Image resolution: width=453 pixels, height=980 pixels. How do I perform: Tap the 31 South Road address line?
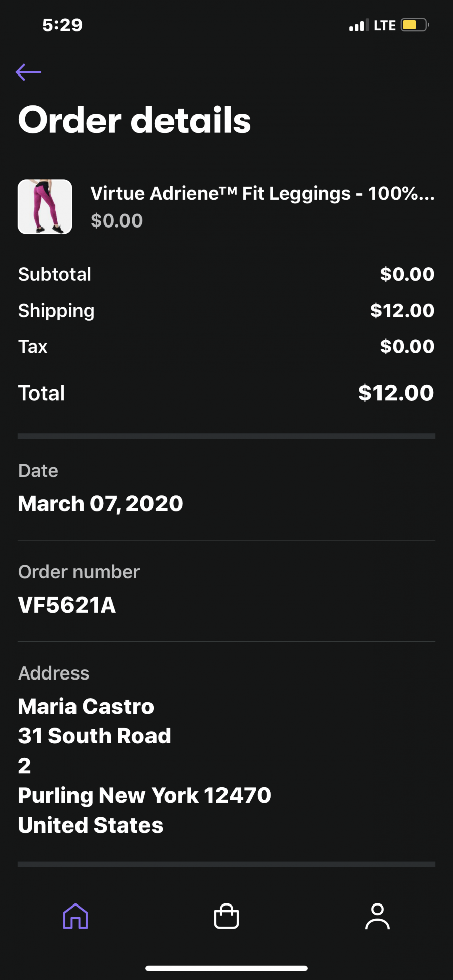coord(95,736)
